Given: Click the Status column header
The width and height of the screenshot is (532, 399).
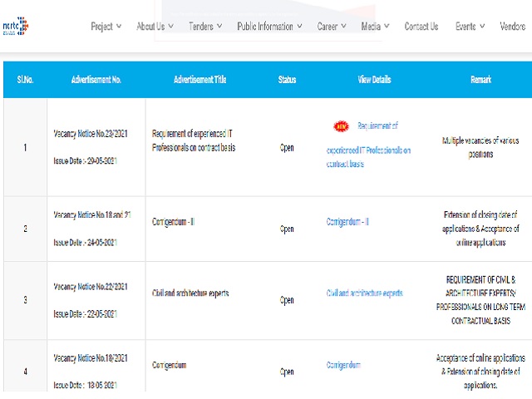Looking at the screenshot, I should tap(287, 80).
